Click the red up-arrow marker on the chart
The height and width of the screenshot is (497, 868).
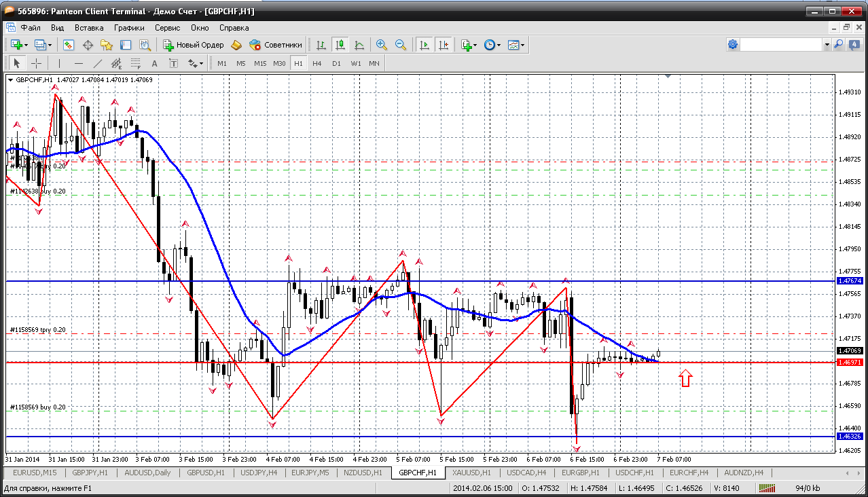click(x=686, y=378)
